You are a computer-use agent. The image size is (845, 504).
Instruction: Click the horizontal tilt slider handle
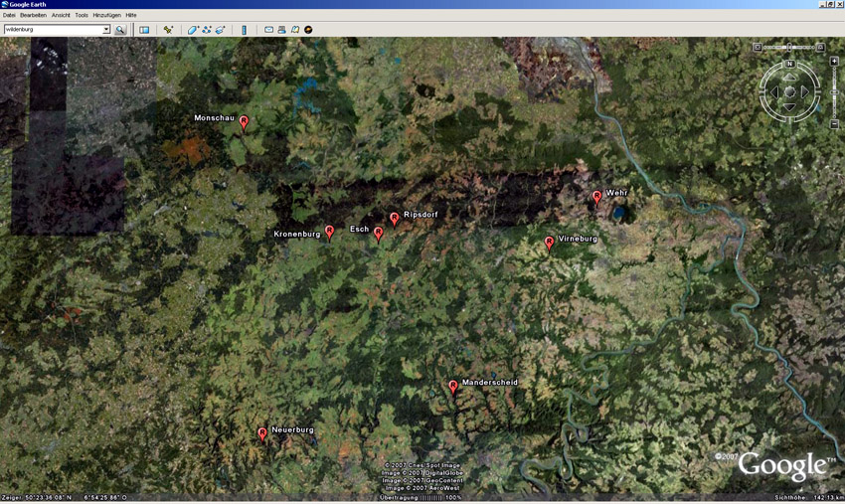tap(789, 48)
